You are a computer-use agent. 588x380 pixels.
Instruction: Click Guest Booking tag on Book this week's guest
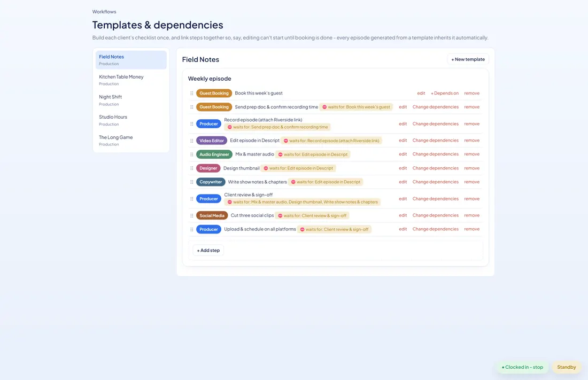coord(214,94)
